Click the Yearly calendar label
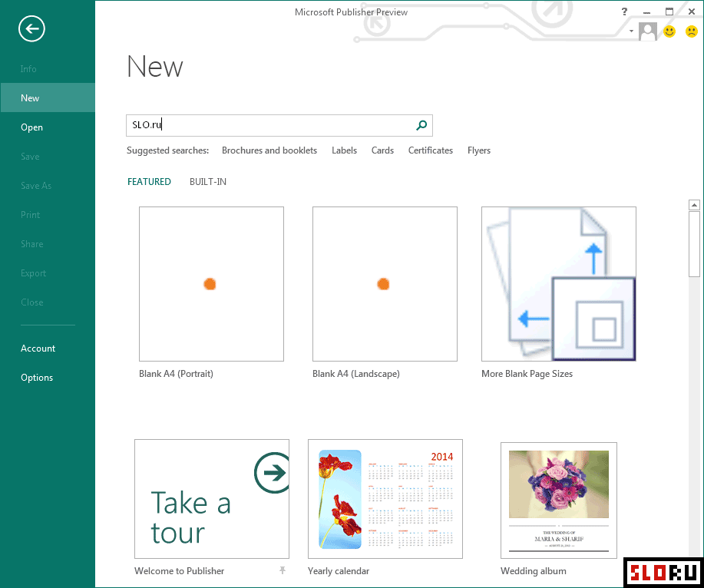 click(339, 571)
